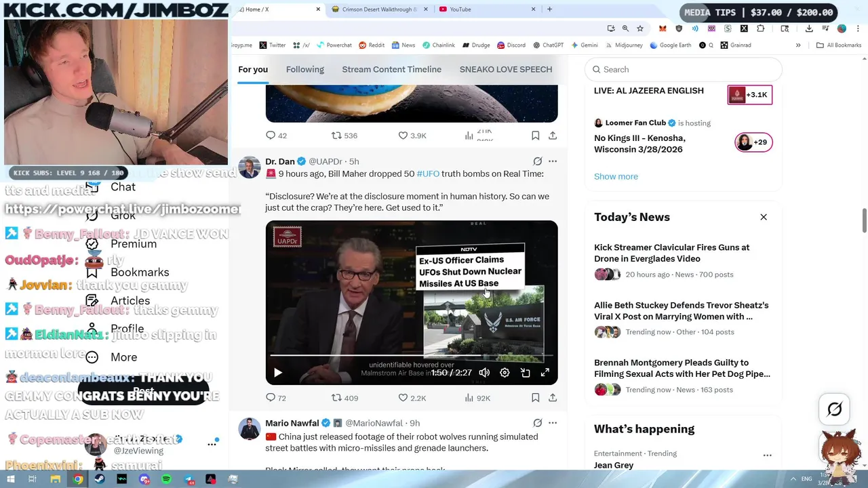Open Stream Content Timeline tab
This screenshot has height=488, width=868.
(392, 69)
